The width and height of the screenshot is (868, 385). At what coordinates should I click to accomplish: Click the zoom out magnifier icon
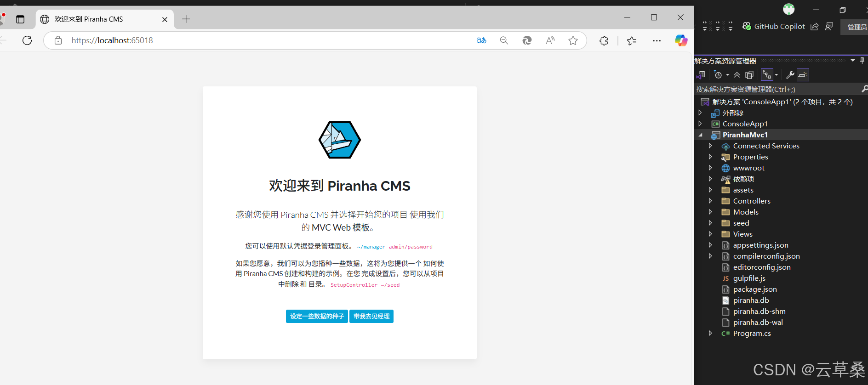tap(504, 40)
